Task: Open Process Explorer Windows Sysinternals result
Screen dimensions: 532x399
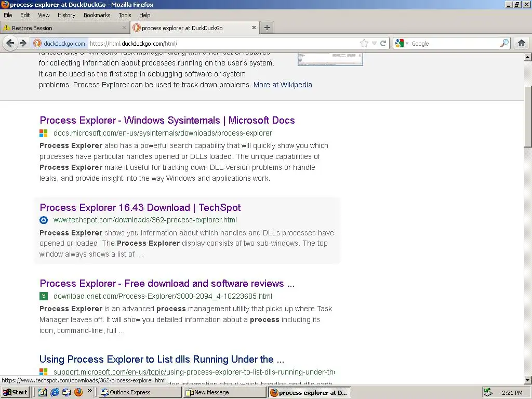Action: pos(167,121)
